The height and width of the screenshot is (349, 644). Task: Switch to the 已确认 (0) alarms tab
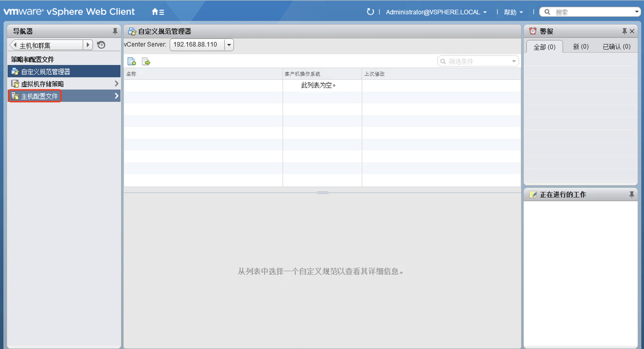617,46
